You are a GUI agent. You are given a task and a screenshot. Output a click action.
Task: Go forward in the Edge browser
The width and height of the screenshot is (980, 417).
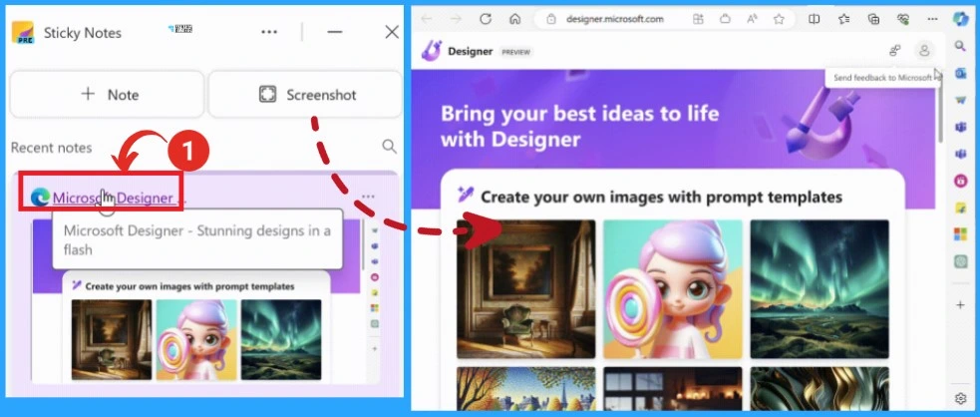[x=456, y=19]
